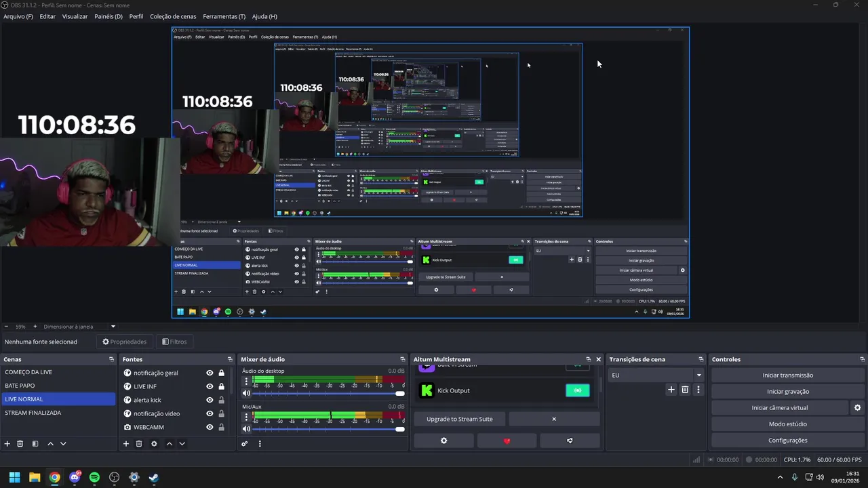This screenshot has height=488, width=868.
Task: Open the Editar menu
Action: click(x=47, y=16)
